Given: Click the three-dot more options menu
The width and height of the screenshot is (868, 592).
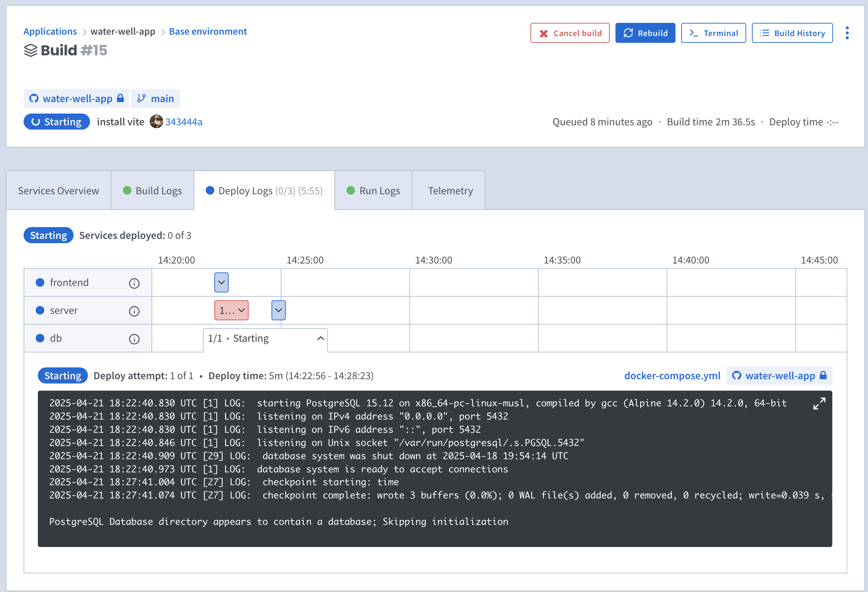Looking at the screenshot, I should (847, 33).
